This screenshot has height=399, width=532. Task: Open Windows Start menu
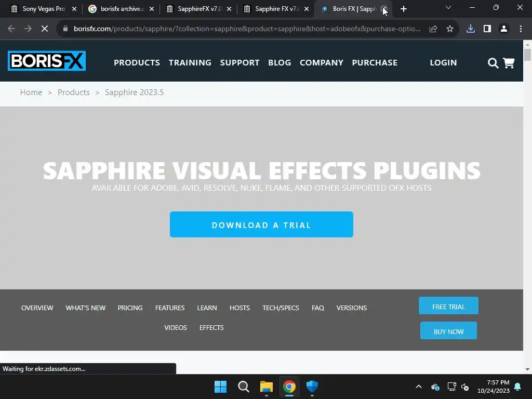click(220, 387)
